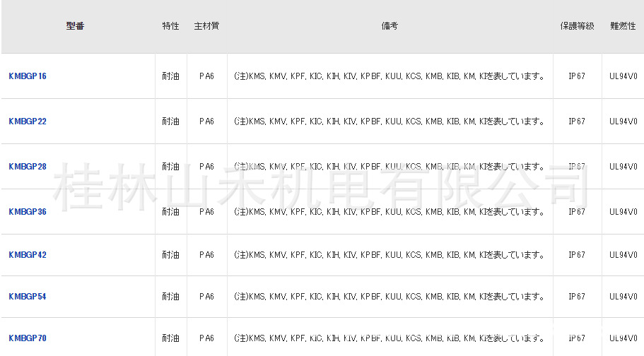The height and width of the screenshot is (356, 644).
Task: Open the KMBGP22 model link
Action: coord(28,121)
